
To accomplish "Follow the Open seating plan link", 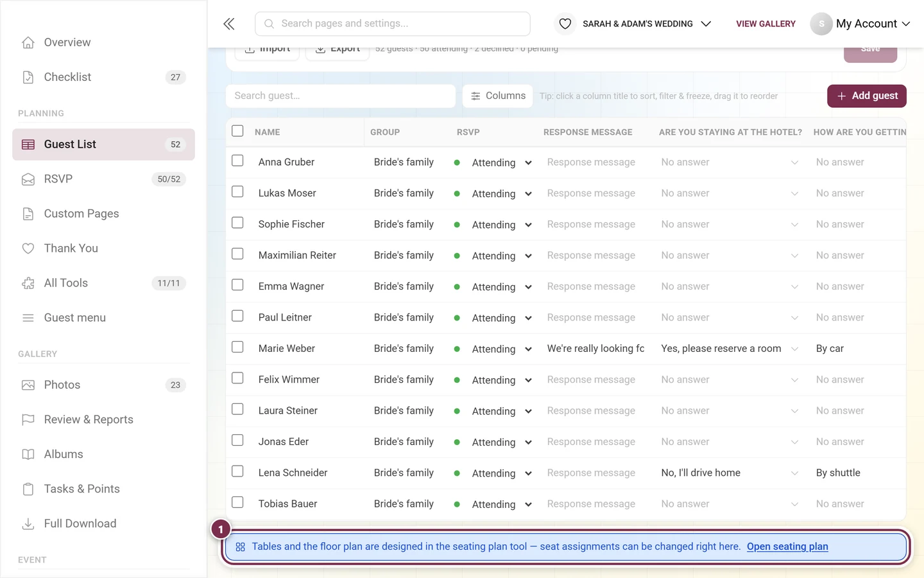I will pos(787,547).
